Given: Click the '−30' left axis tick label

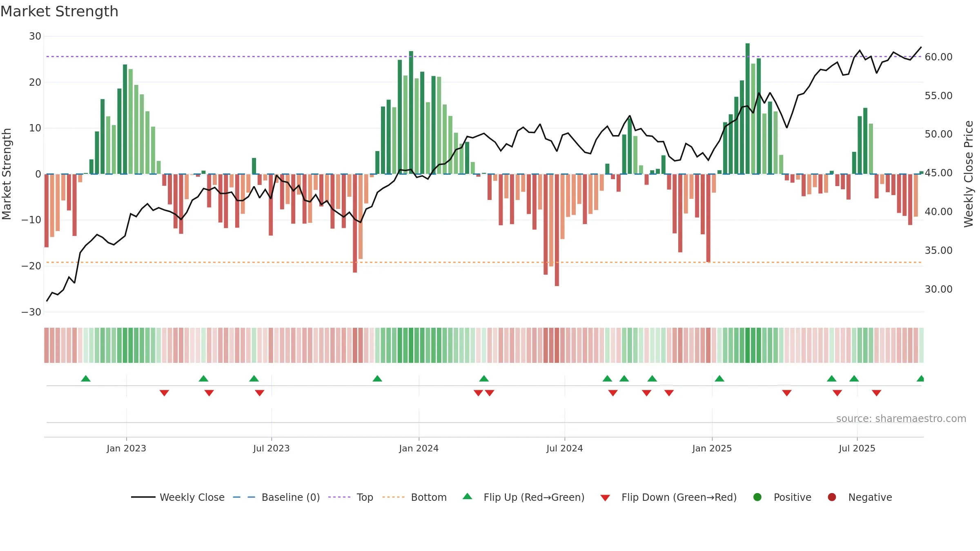Looking at the screenshot, I should tap(31, 312).
